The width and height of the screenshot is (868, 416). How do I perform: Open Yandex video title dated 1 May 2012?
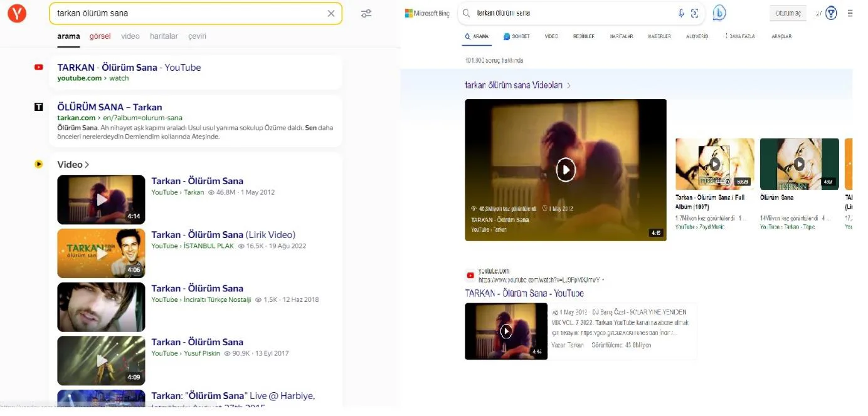(197, 181)
